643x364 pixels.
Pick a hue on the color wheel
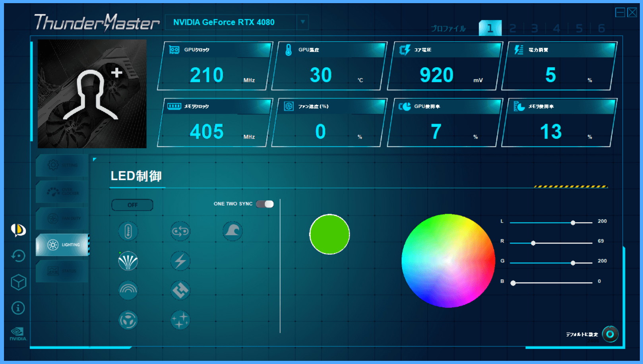[x=448, y=261]
